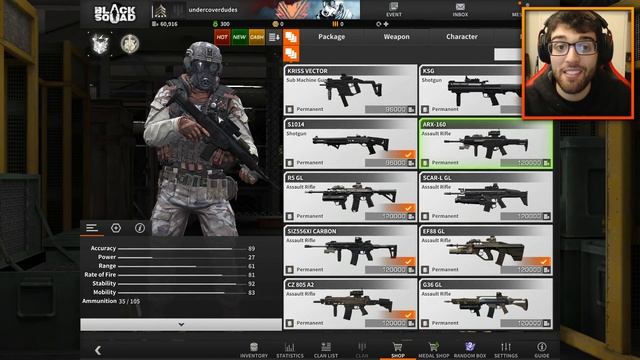Buy S1014 shotgun price button

tap(390, 163)
